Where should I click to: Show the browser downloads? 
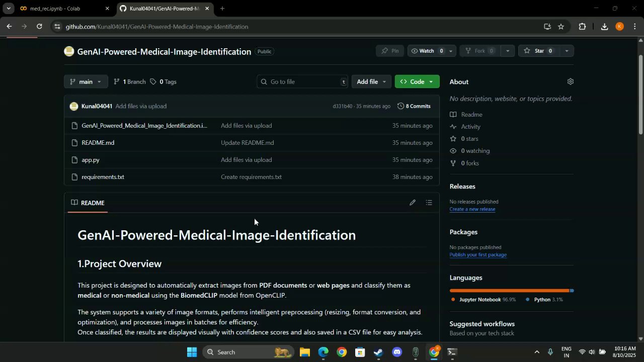pos(605,27)
